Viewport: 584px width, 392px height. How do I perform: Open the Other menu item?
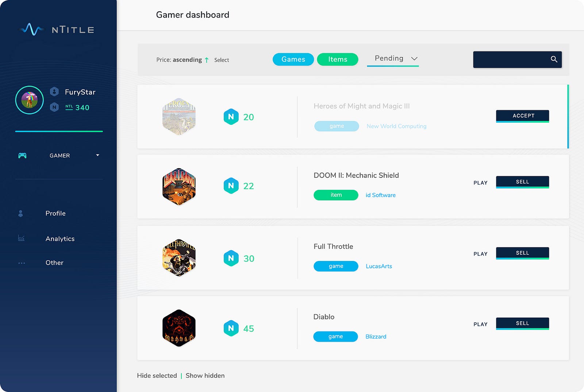54,263
